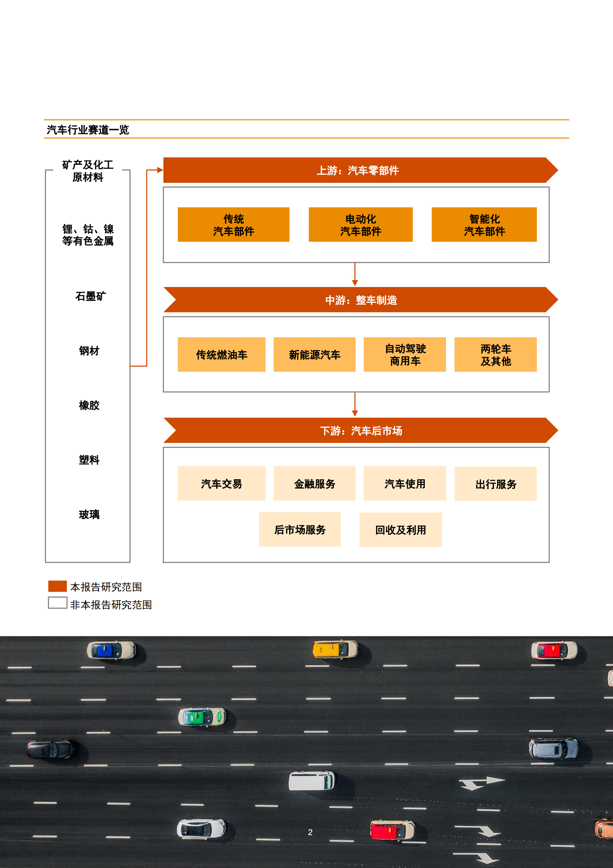Click the page number 2
The height and width of the screenshot is (868, 613).
pyautogui.click(x=310, y=832)
